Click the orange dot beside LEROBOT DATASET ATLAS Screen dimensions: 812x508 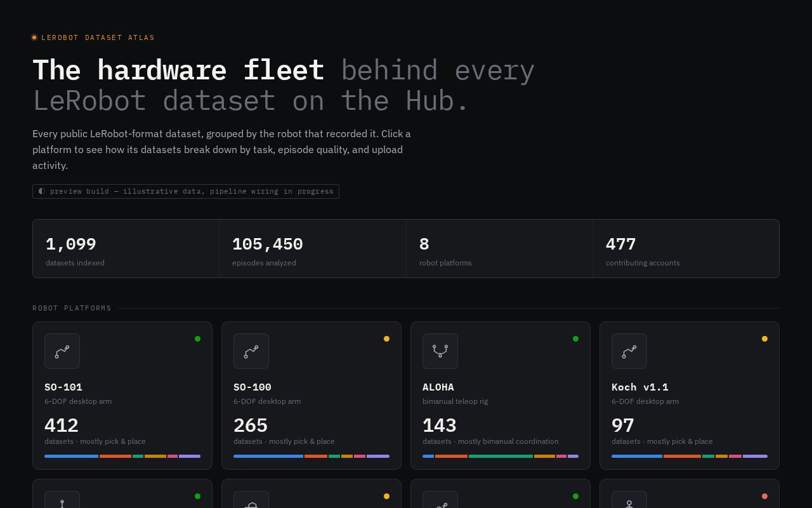tap(34, 37)
